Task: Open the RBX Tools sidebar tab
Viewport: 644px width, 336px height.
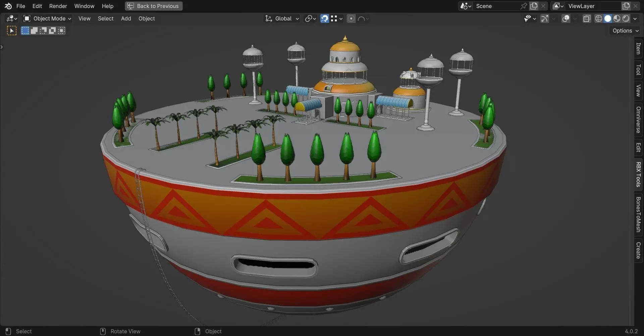Action: 638,174
